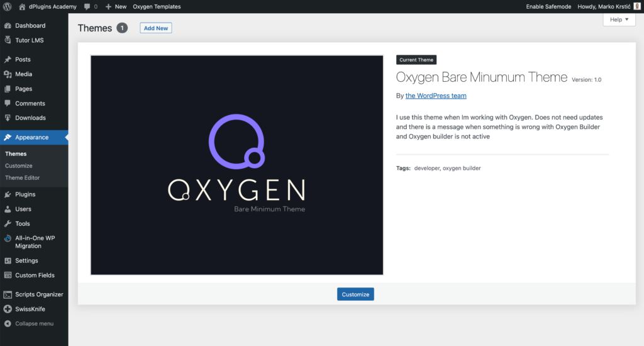Viewport: 644px width, 346px height.
Task: Expand the Help dropdown tab
Action: click(x=619, y=20)
